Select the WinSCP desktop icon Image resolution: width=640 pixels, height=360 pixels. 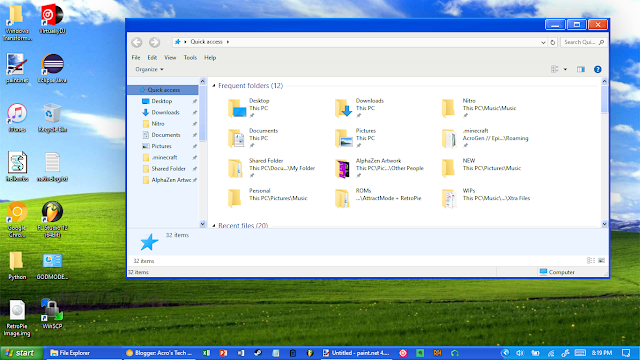click(52, 314)
